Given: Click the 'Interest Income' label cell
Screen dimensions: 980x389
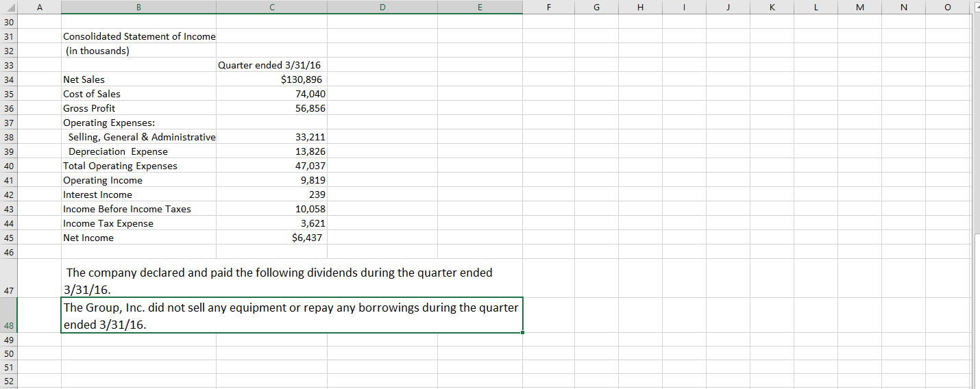Looking at the screenshot, I should coord(138,194).
